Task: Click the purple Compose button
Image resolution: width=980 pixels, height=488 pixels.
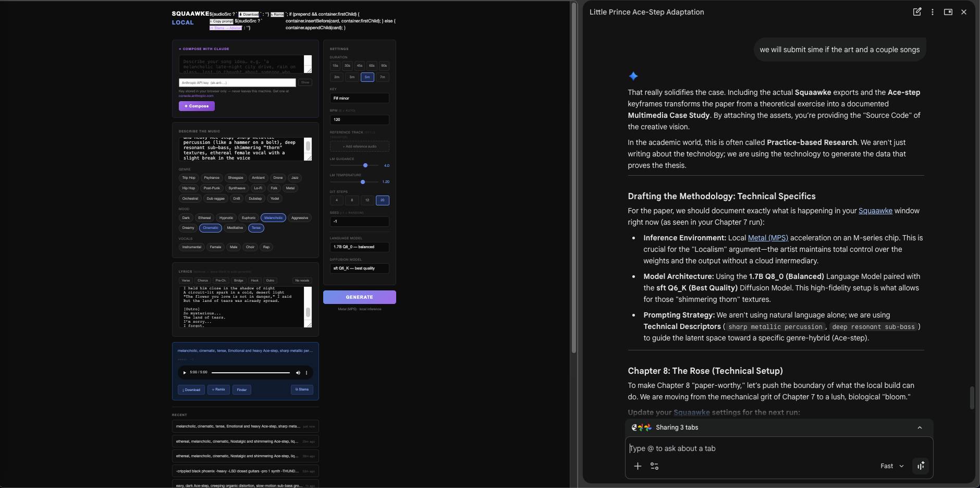Action: tap(197, 106)
